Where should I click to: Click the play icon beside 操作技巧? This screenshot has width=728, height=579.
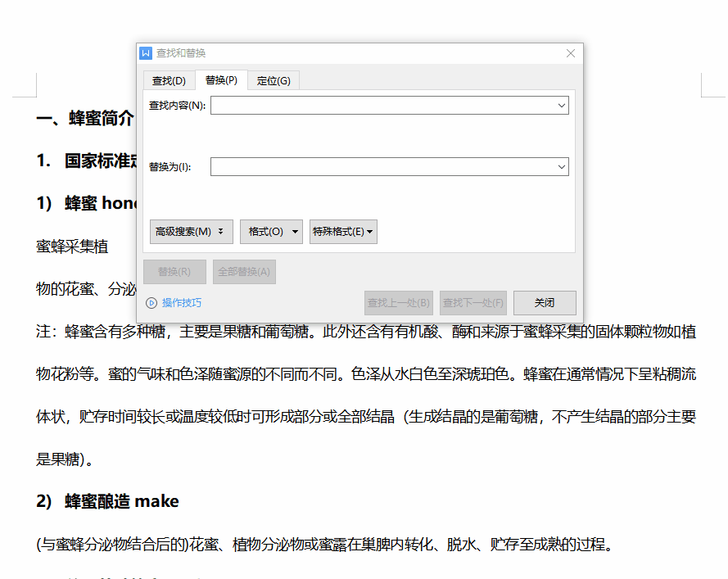pos(151,303)
